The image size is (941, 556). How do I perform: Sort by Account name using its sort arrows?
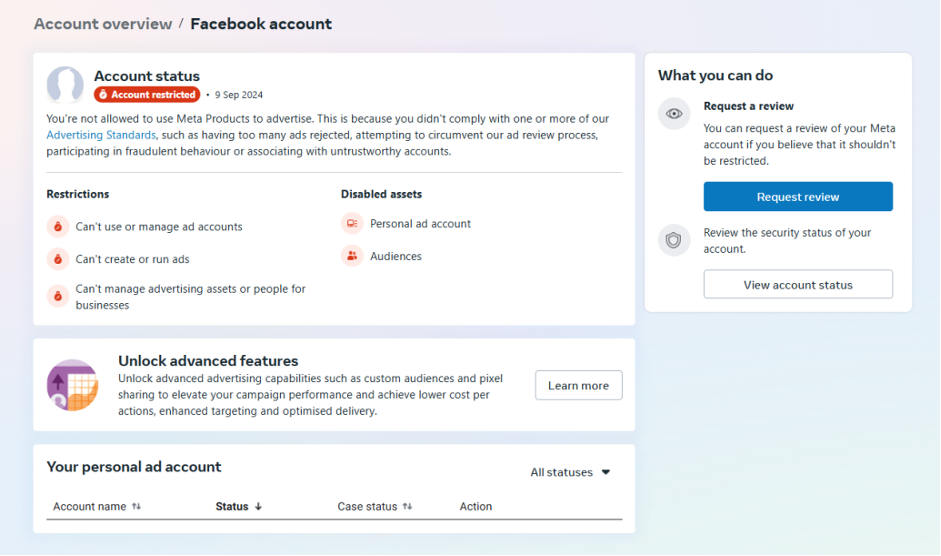tap(137, 506)
